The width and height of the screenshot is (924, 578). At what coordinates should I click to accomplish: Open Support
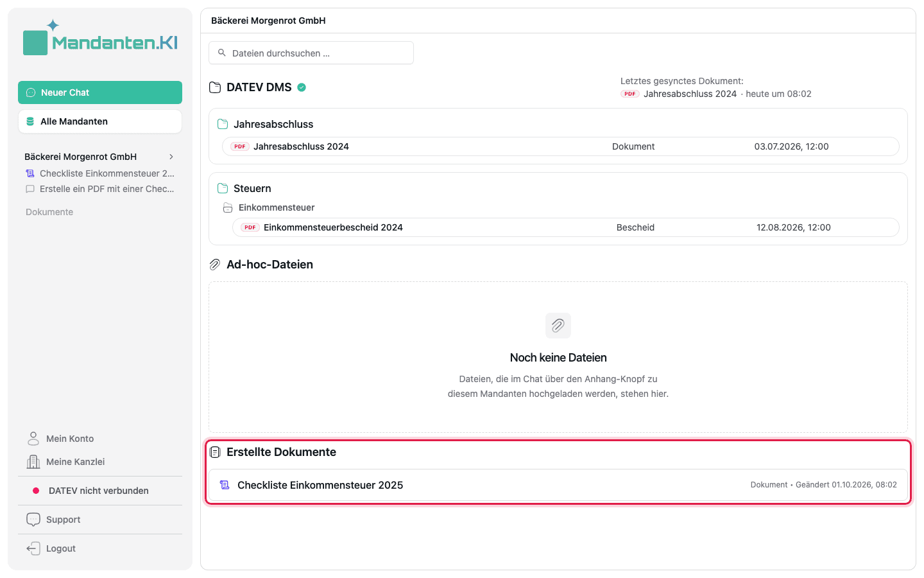coord(64,520)
